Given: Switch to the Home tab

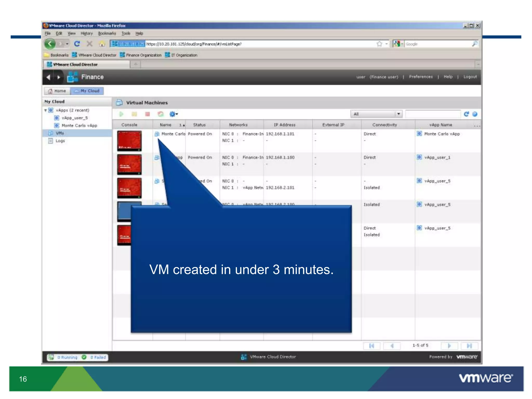Looking at the screenshot, I should pyautogui.click(x=57, y=91).
